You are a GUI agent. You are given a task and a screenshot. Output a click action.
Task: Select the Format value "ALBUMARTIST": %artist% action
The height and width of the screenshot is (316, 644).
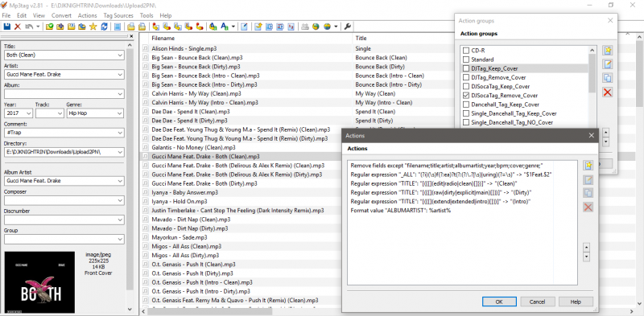[x=400, y=211]
